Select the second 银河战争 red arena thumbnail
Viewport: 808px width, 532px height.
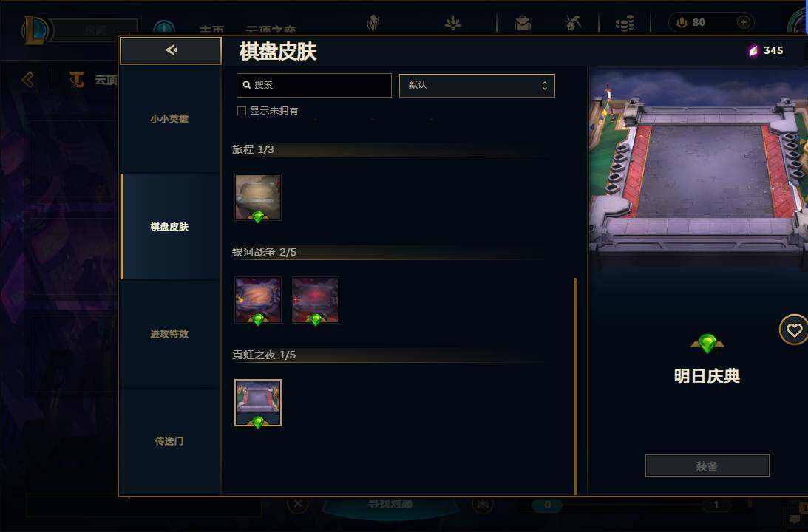point(316,300)
